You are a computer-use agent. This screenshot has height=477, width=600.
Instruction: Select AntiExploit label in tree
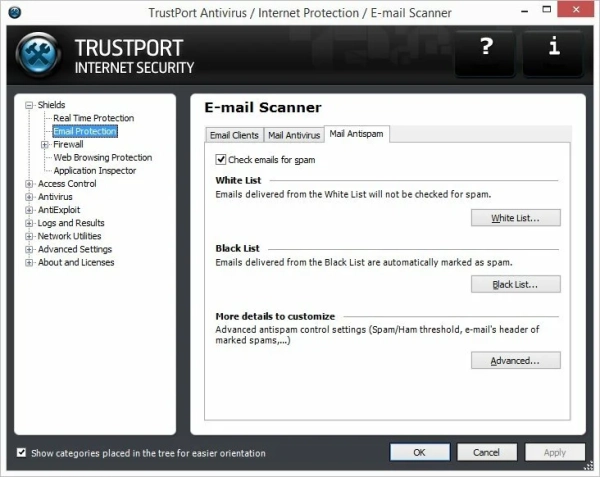point(59,210)
